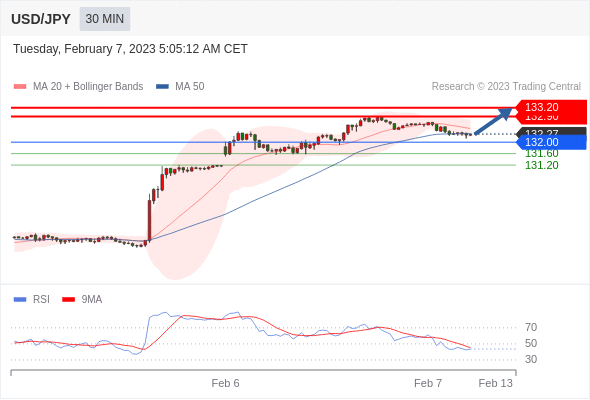
Task: Click the 30 MIN timeframe badge
Action: (105, 19)
